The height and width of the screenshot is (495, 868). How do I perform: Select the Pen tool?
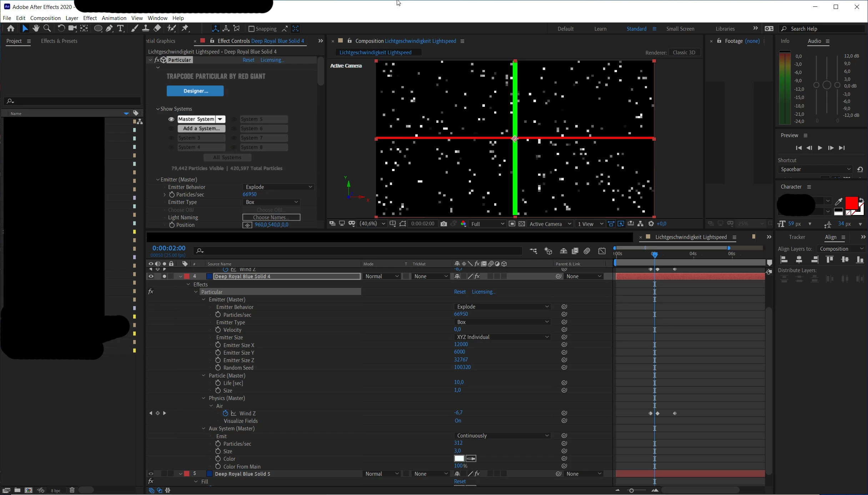[x=109, y=28]
